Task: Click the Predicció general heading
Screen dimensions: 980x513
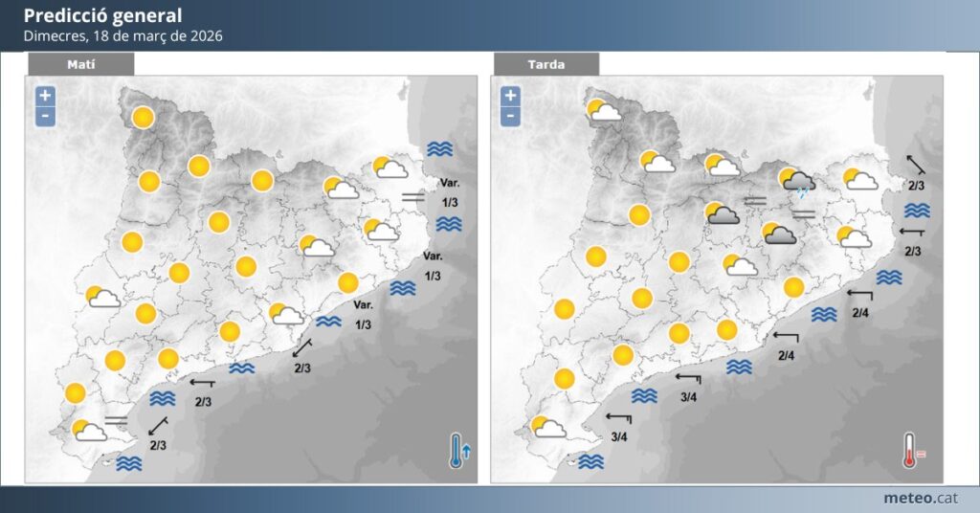Action: point(102,16)
